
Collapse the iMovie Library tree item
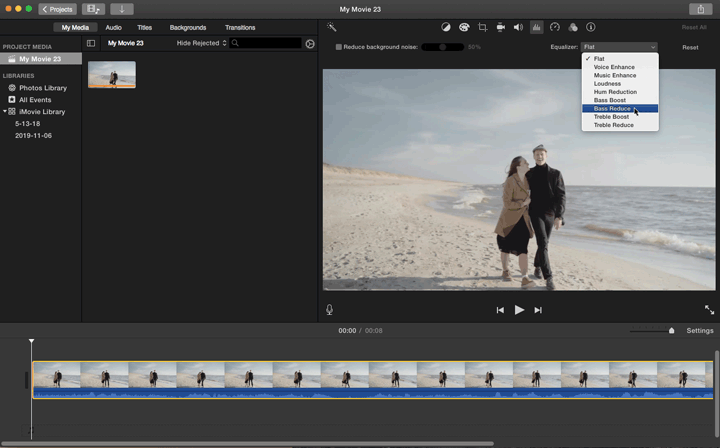coord(4,112)
